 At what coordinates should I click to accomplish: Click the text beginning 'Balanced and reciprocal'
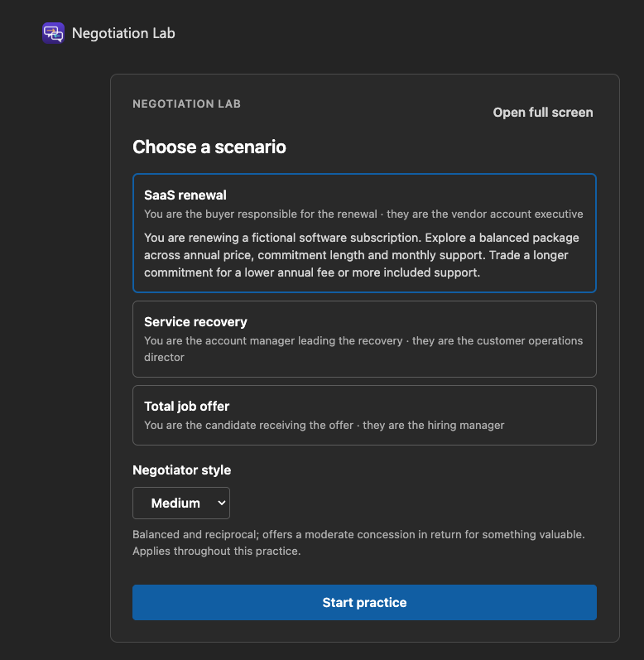point(358,542)
